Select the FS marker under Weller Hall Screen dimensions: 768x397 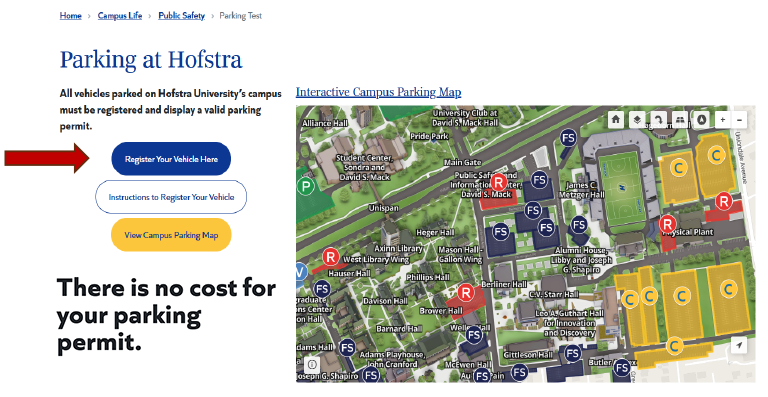pyautogui.click(x=474, y=335)
